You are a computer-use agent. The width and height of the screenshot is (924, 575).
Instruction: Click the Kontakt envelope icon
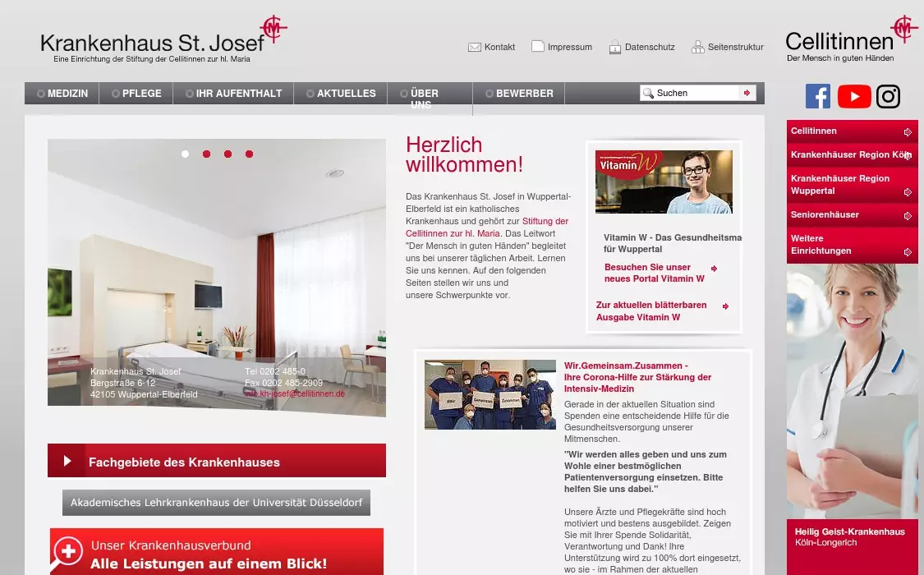click(474, 47)
